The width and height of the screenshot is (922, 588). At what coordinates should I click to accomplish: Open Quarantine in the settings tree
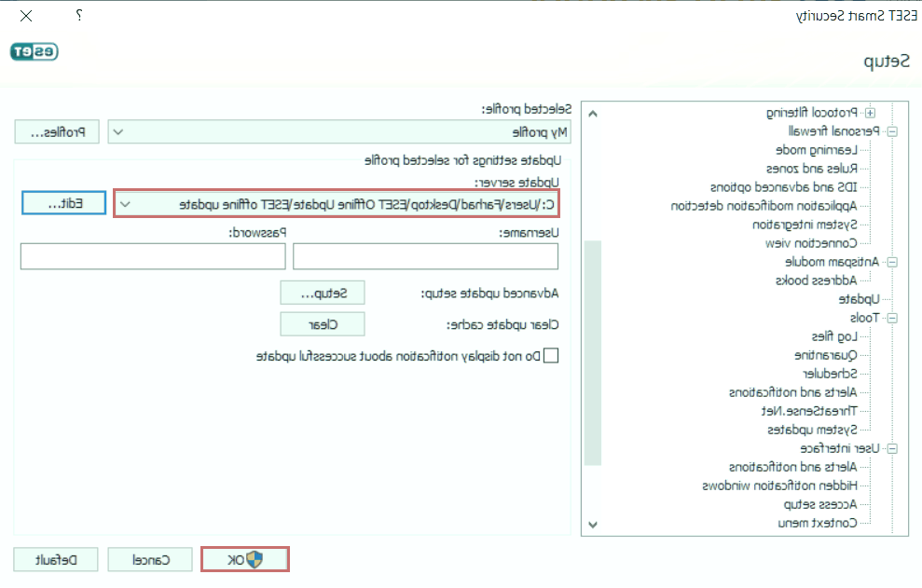824,355
